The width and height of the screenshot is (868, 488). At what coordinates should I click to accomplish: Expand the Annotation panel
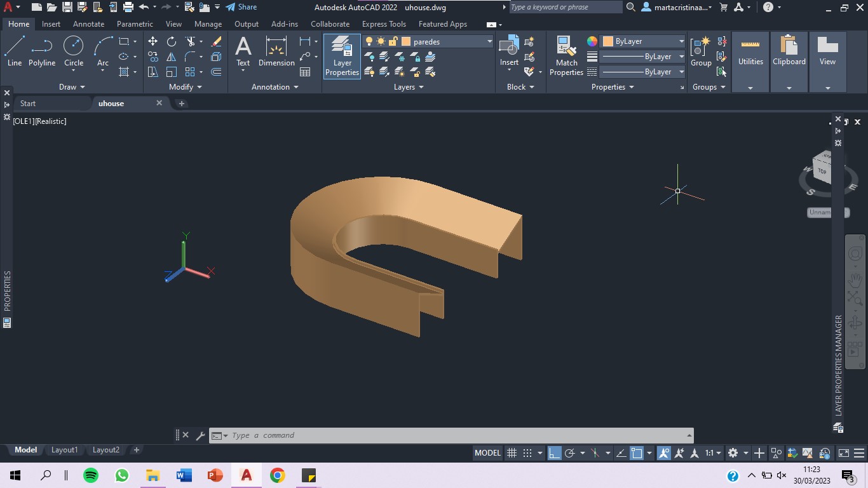click(x=275, y=87)
